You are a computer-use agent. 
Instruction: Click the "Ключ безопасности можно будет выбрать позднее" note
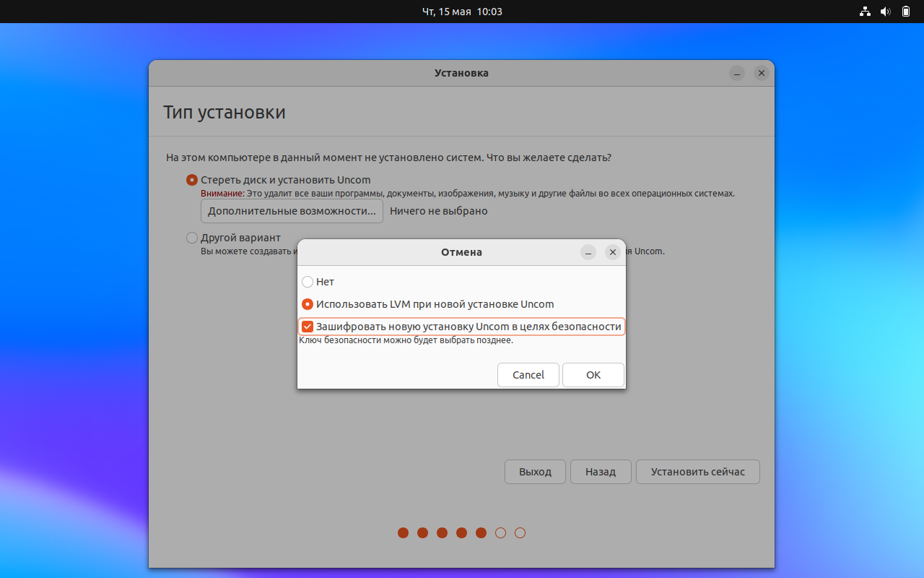[x=406, y=340]
